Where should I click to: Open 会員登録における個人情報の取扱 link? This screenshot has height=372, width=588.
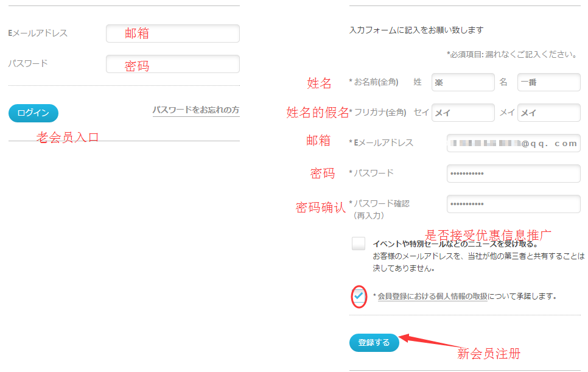click(x=432, y=297)
